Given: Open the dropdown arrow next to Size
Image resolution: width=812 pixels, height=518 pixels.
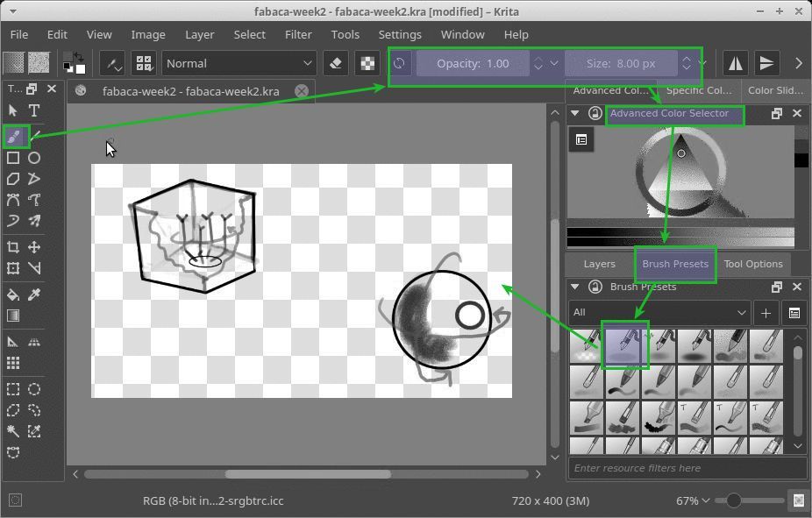Looking at the screenshot, I should click(x=702, y=63).
